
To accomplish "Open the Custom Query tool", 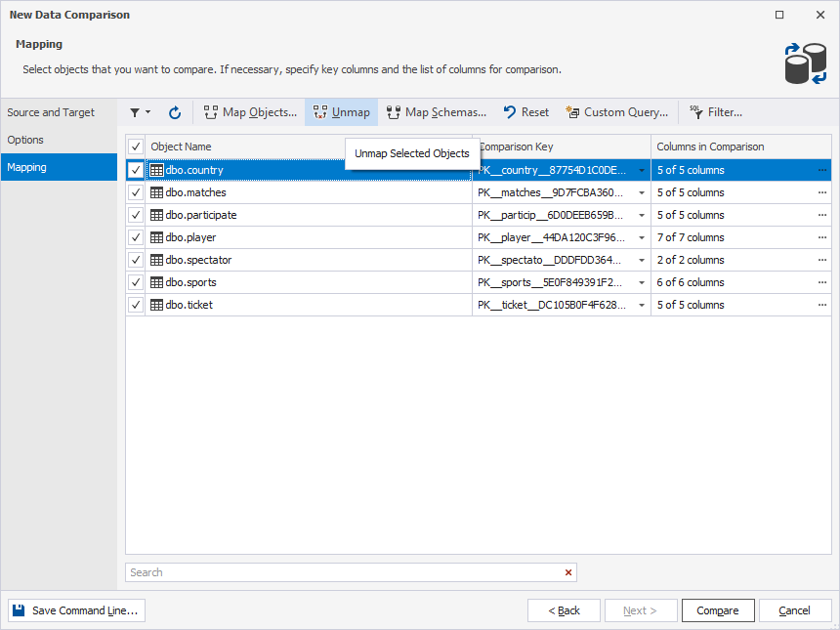I will pos(616,112).
